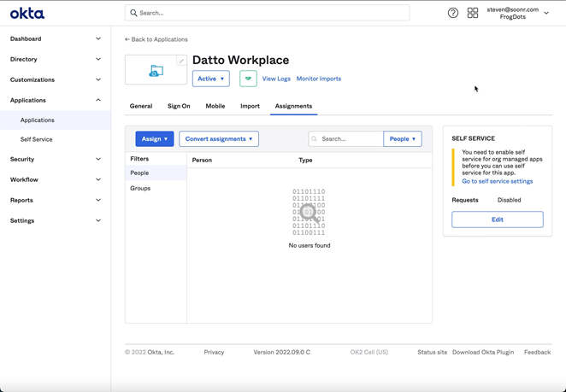
Task: Switch to the Sign On tab
Action: (x=179, y=106)
